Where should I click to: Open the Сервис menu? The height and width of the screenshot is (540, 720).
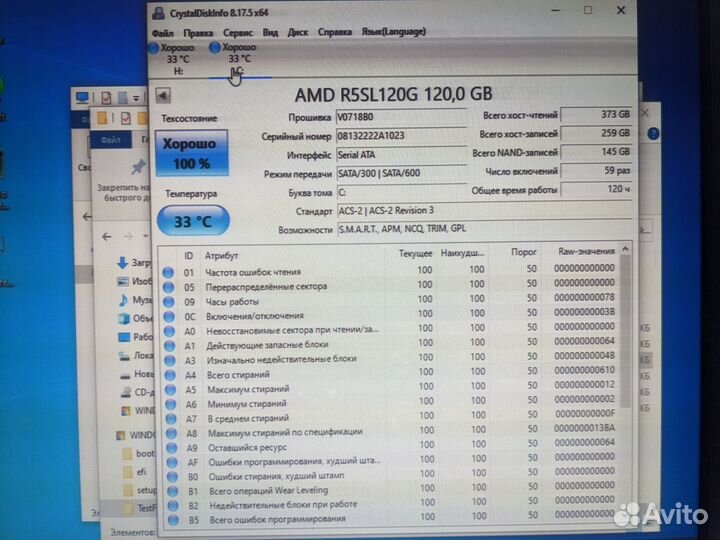pyautogui.click(x=238, y=33)
